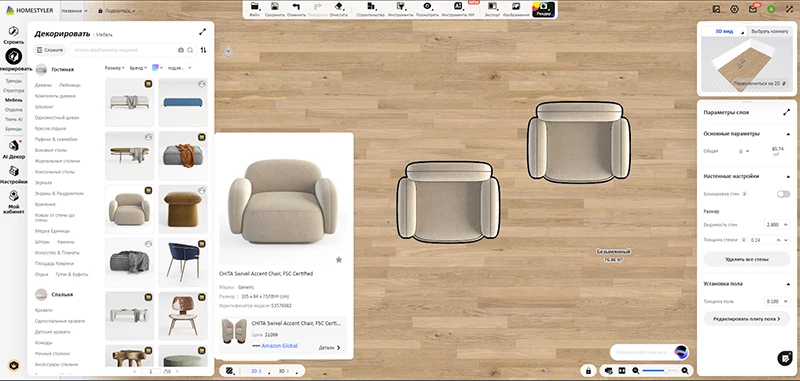Expand the Декорировать panel with diagonal arrows
The width and height of the screenshot is (800, 381).
203,32
